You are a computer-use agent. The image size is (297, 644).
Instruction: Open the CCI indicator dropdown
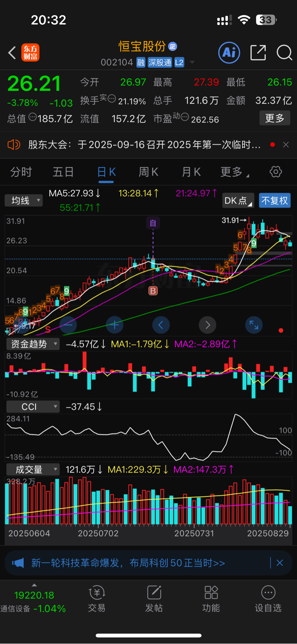click(32, 407)
